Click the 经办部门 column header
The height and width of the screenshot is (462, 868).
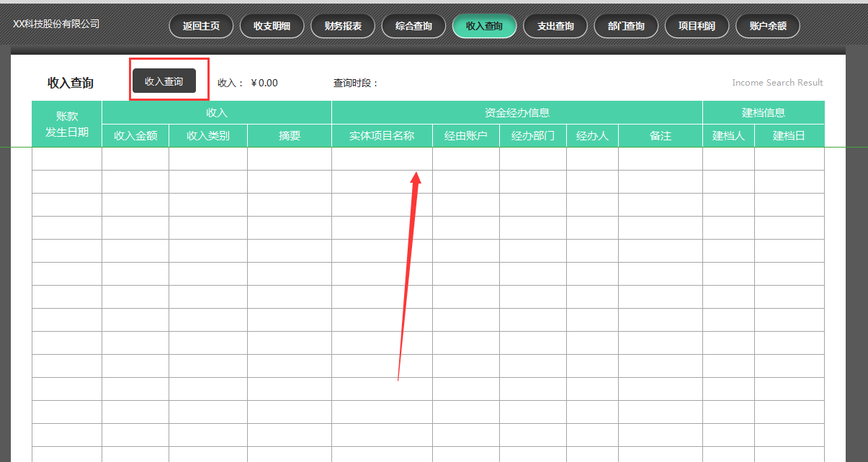pyautogui.click(x=532, y=135)
